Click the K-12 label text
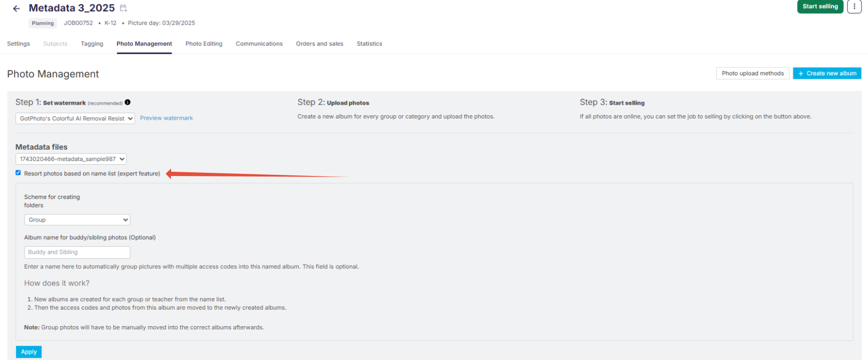The height and width of the screenshot is (360, 868). click(x=110, y=23)
